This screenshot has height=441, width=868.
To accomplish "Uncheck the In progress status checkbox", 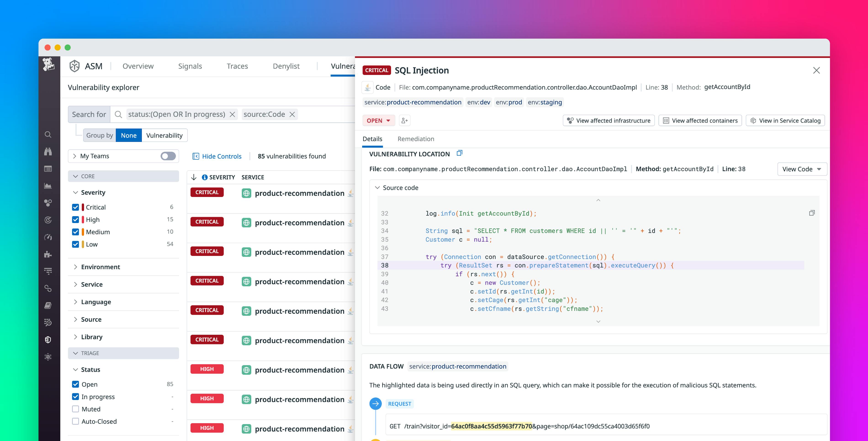I will (75, 396).
